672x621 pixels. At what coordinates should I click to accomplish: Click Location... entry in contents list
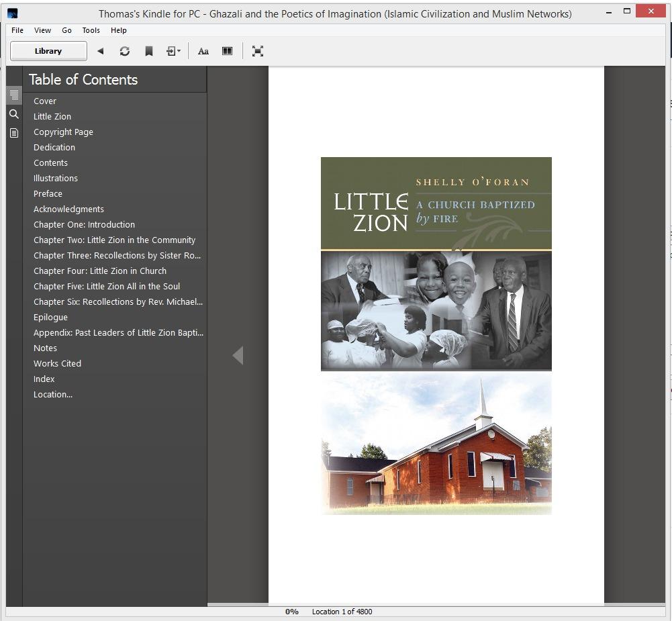click(x=53, y=394)
